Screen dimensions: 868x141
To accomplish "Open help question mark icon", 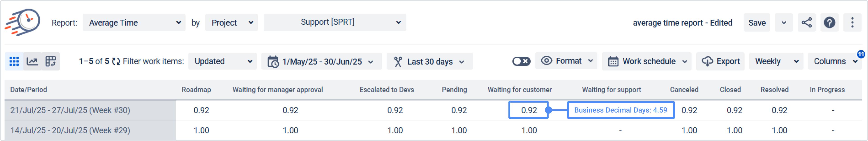I will 829,23.
